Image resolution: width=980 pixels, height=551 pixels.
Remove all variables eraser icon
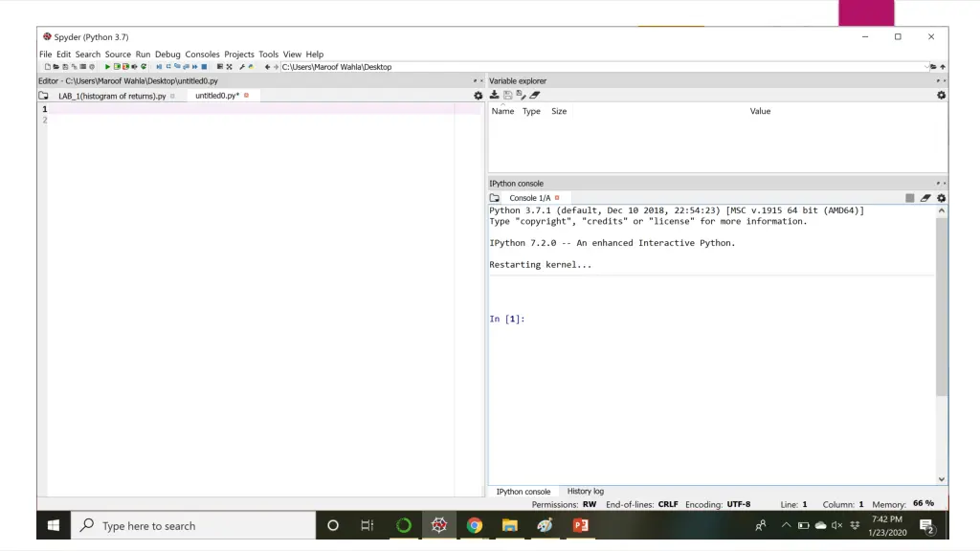[534, 95]
